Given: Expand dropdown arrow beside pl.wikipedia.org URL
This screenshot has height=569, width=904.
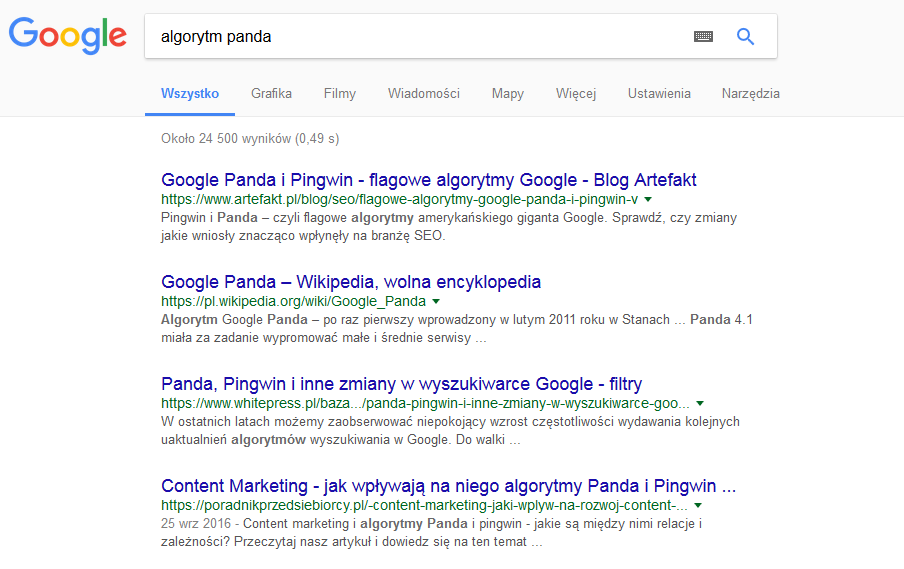Looking at the screenshot, I should (436, 302).
